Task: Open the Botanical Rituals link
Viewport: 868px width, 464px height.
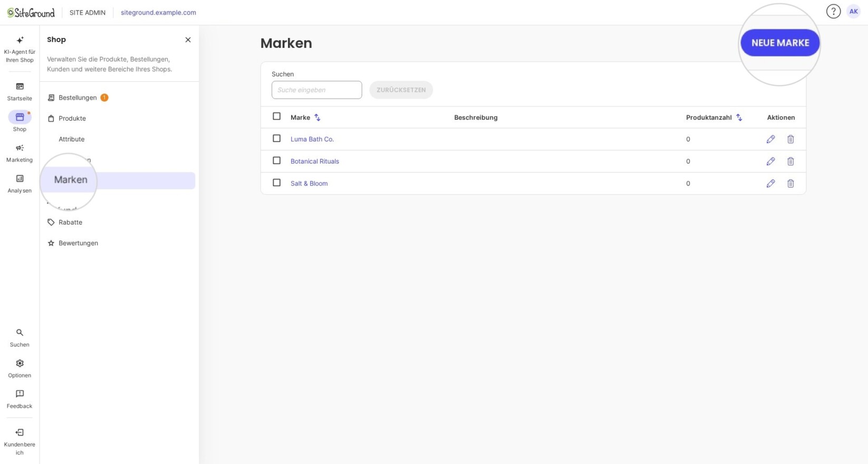Action: click(315, 161)
